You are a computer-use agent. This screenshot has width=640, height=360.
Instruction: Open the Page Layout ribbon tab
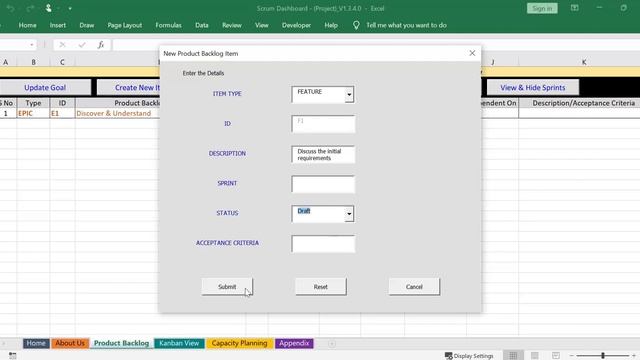click(x=124, y=25)
